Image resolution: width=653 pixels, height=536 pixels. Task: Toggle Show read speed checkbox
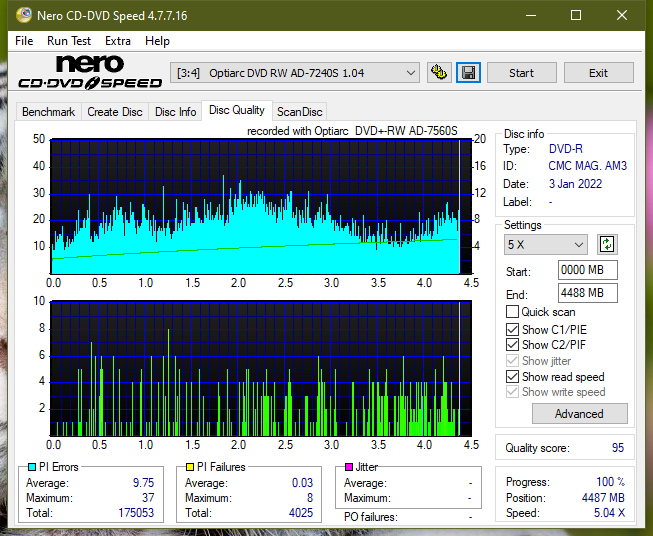tap(512, 376)
